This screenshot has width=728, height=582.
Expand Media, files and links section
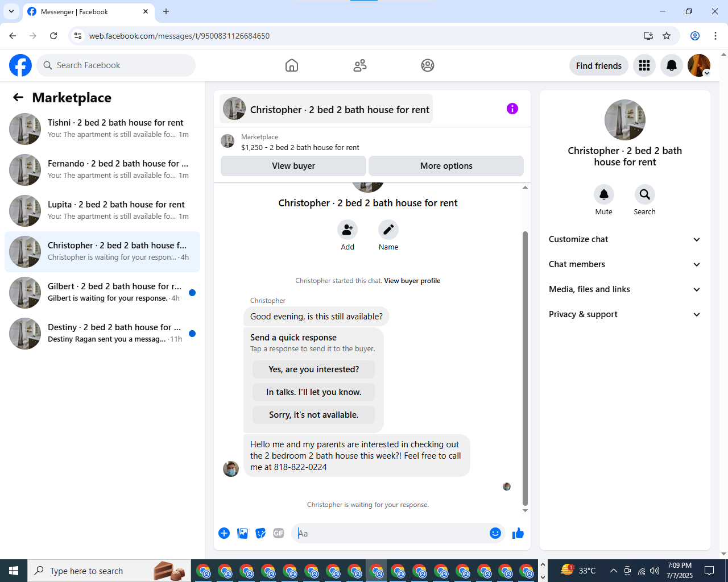click(625, 289)
